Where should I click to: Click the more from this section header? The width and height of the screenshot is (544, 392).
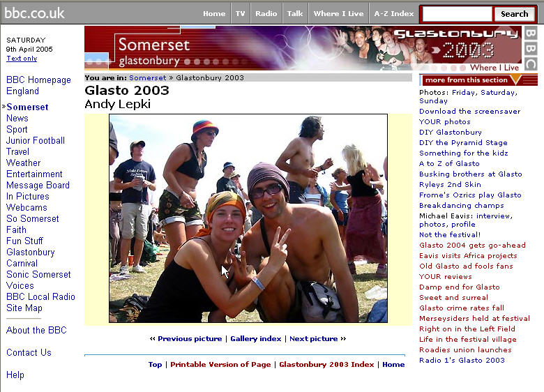(478, 80)
